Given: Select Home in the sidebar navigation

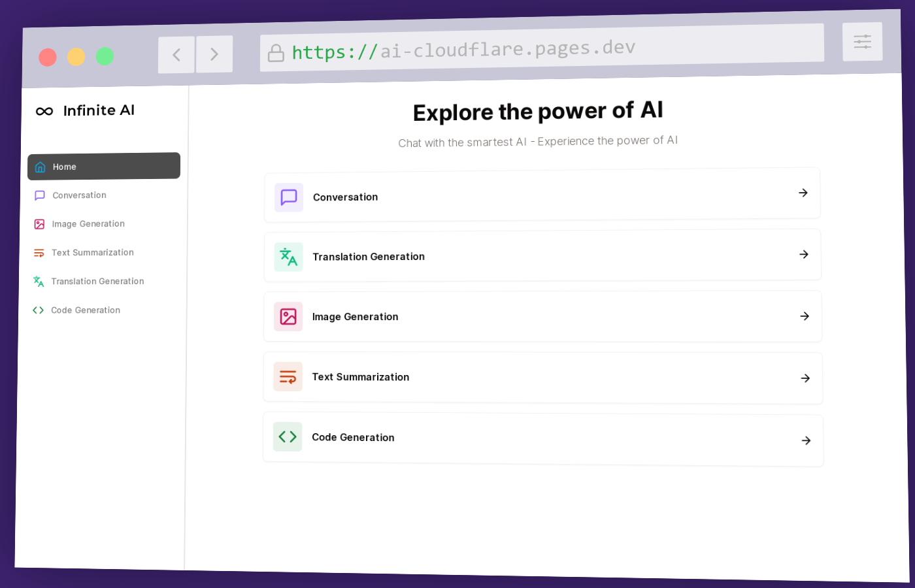Looking at the screenshot, I should pyautogui.click(x=64, y=167).
